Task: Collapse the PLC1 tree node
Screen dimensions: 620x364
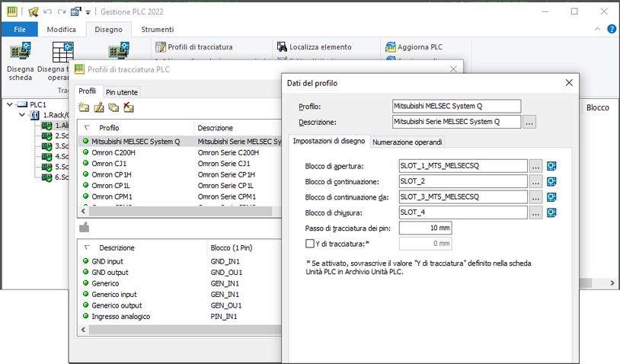Action: point(9,104)
